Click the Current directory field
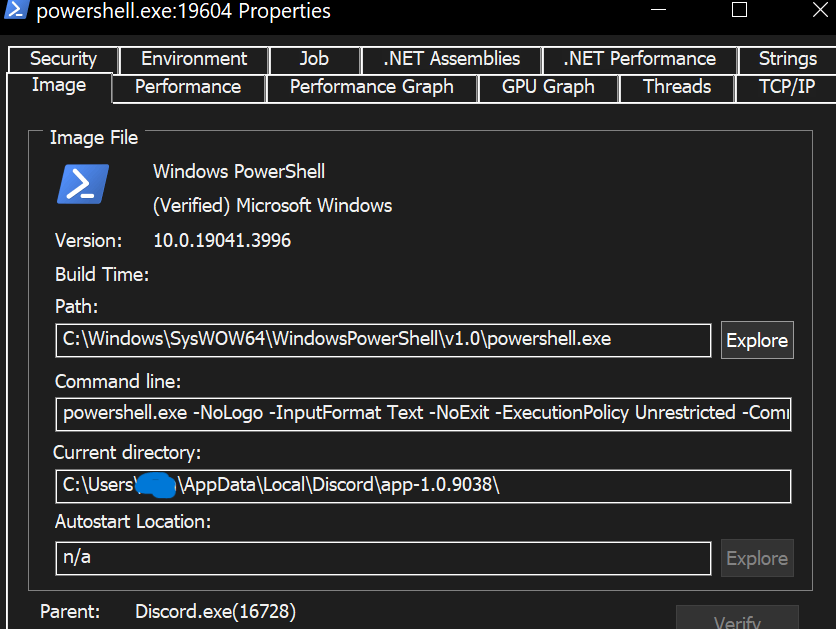 (x=423, y=486)
